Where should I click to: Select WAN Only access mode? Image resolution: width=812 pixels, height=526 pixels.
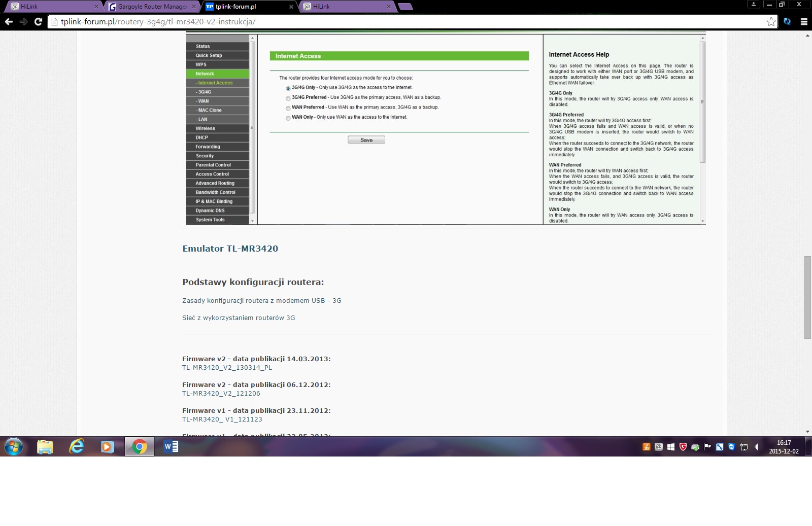288,118
